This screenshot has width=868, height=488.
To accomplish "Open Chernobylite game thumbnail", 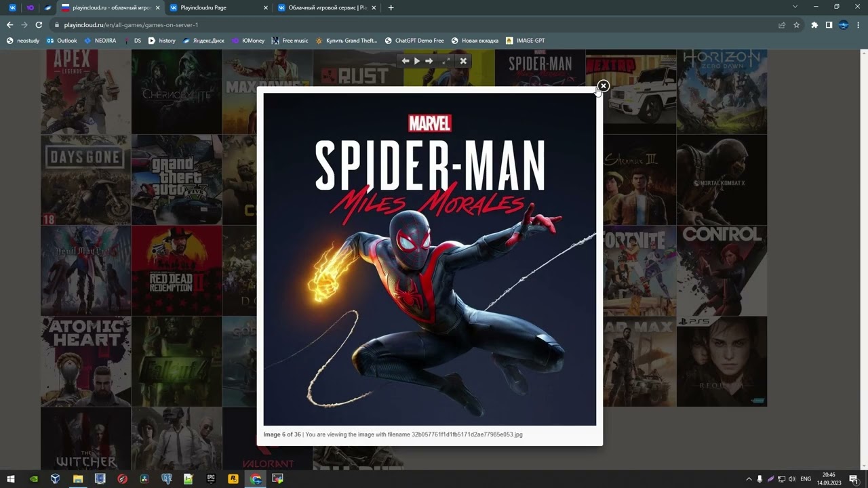I will click(x=176, y=91).
